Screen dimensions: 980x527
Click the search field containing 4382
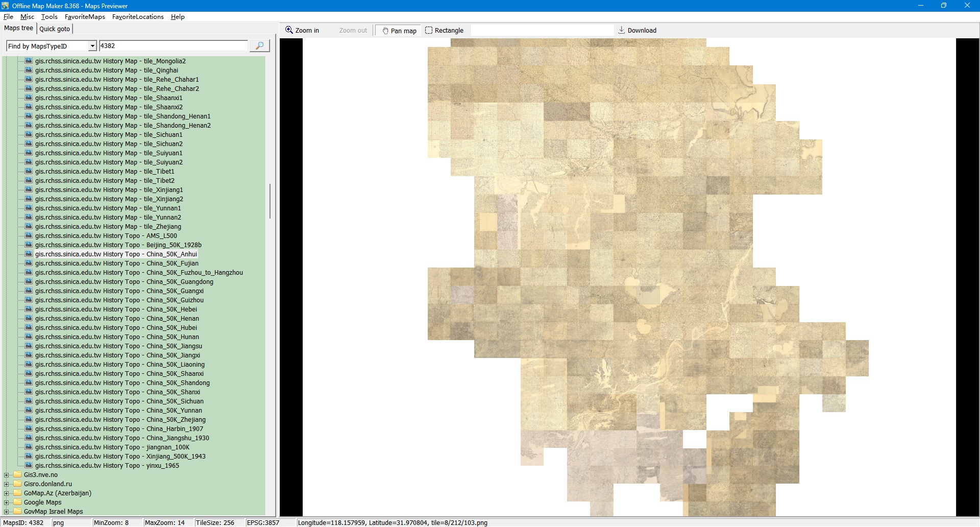pyautogui.click(x=173, y=46)
